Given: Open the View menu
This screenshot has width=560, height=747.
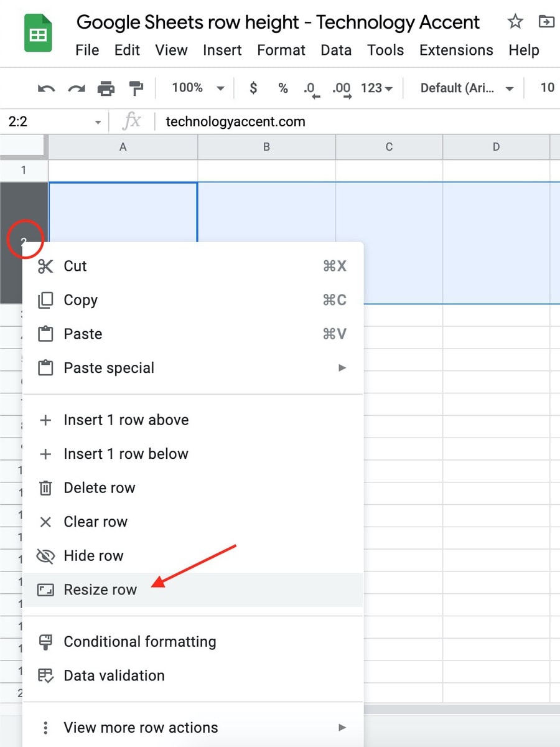Looking at the screenshot, I should tap(171, 50).
